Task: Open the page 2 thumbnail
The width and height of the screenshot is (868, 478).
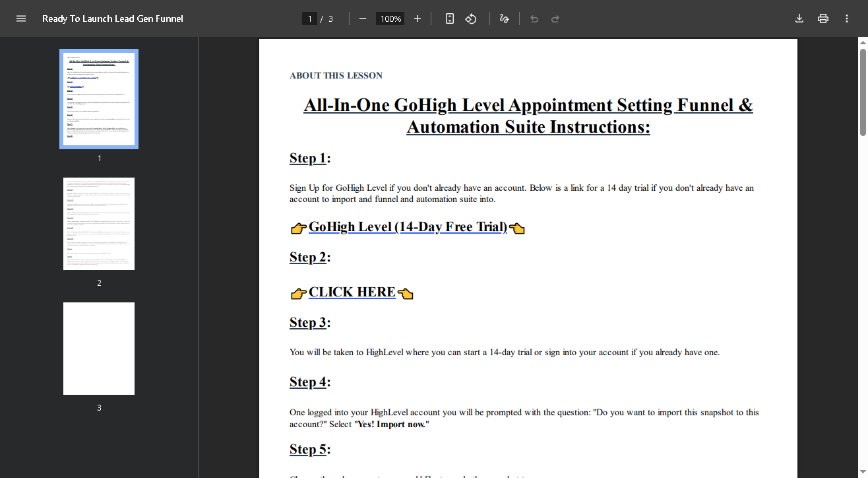Action: pyautogui.click(x=99, y=224)
